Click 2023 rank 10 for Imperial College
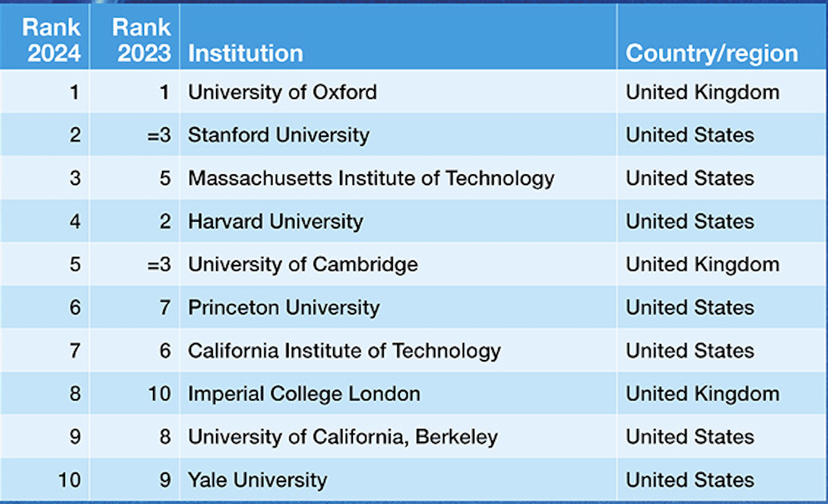 159,393
